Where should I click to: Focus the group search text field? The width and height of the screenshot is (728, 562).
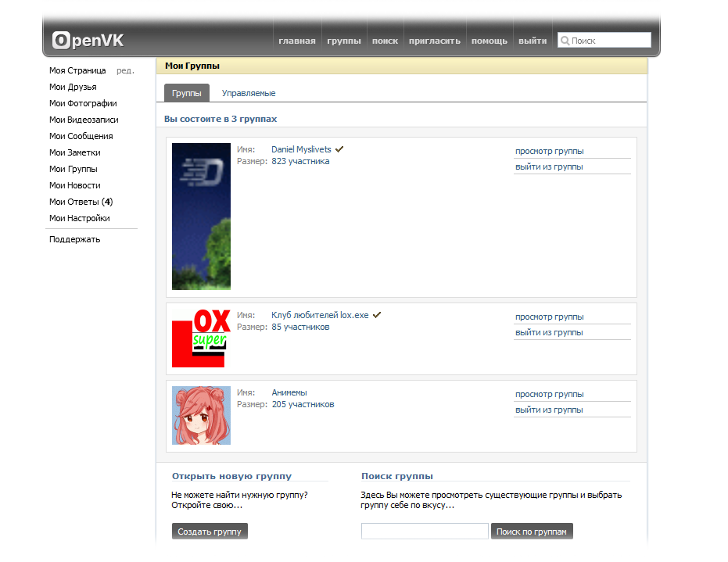point(425,532)
